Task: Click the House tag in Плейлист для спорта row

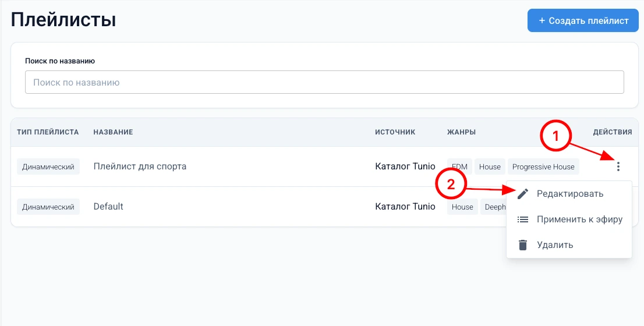Action: (x=490, y=166)
